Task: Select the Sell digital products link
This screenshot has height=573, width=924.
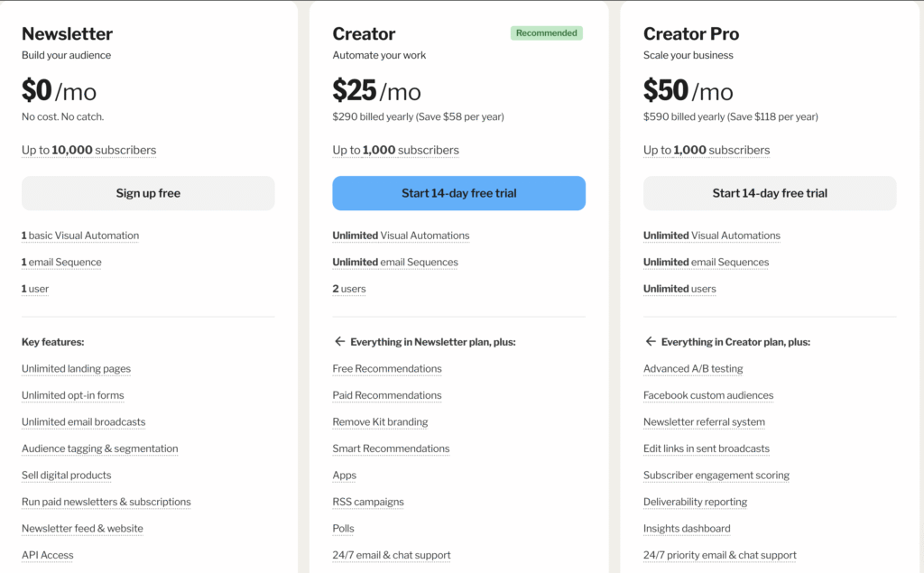Action: (66, 475)
